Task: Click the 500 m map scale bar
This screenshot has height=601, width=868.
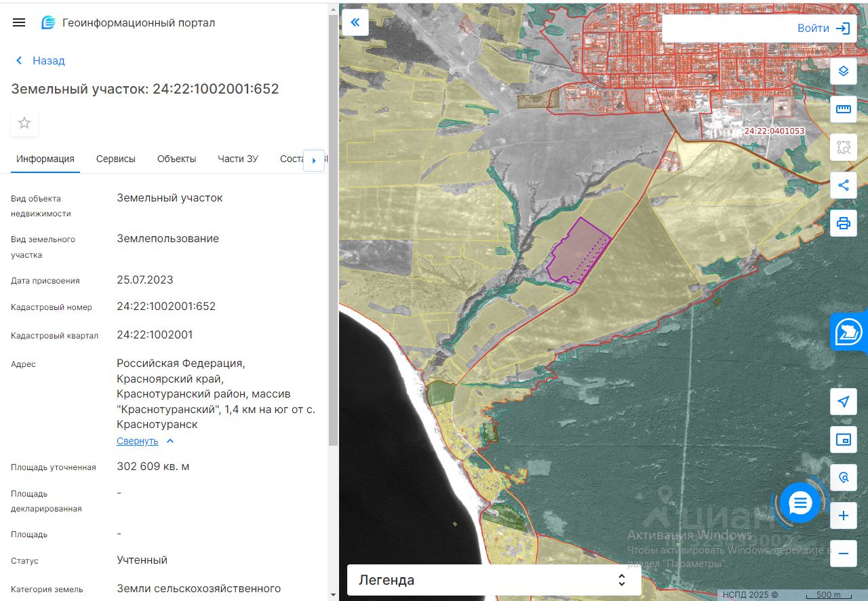Action: pyautogui.click(x=827, y=595)
